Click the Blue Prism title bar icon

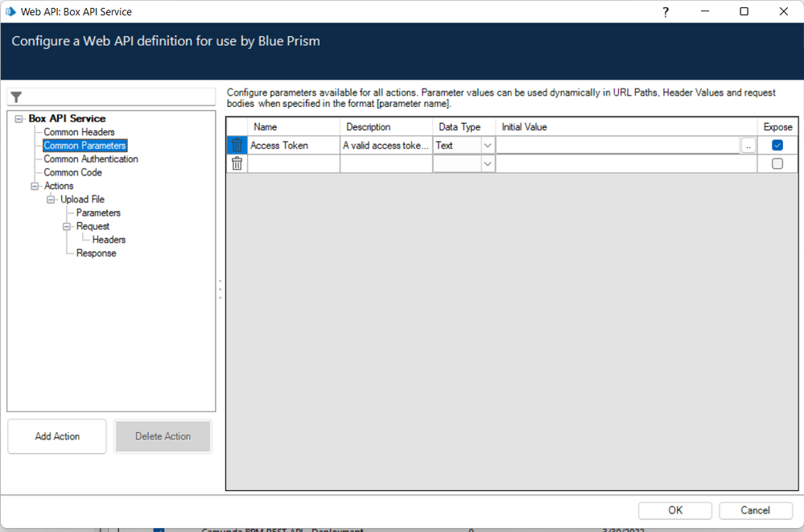point(10,11)
